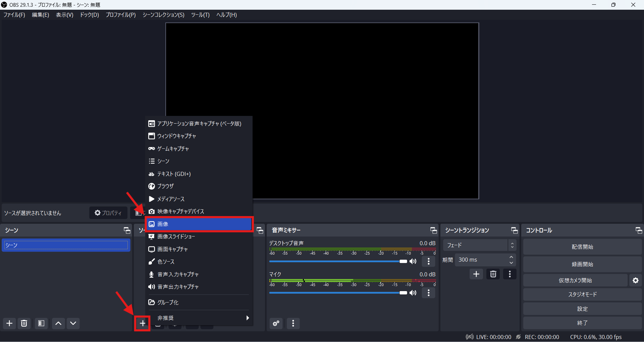644x342 pixels.
Task: Open デスクトップ音声 three-dot options
Action: 429,261
